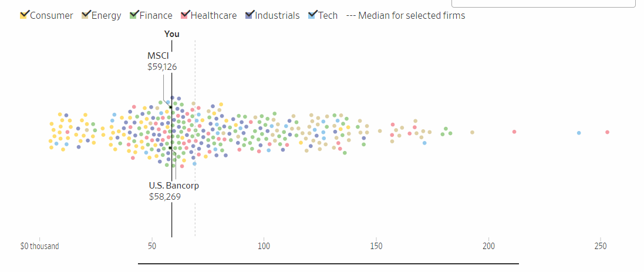Click the search input box at top

tap(543, 3)
